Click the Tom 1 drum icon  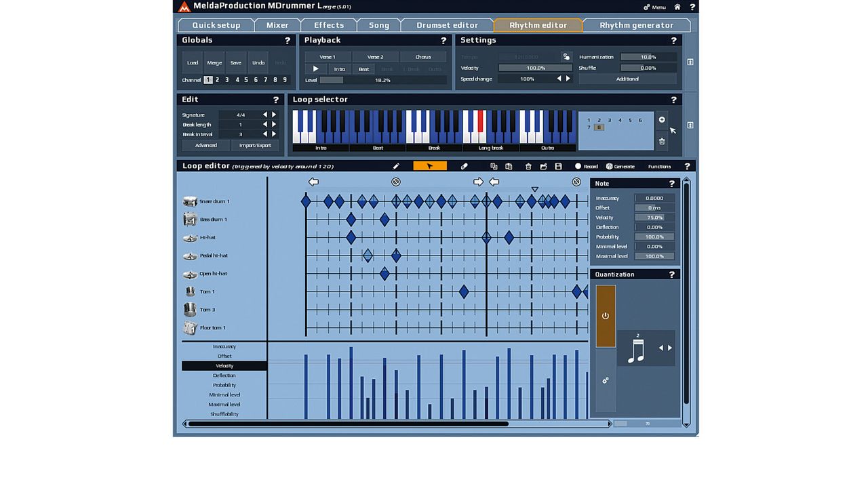(x=190, y=291)
